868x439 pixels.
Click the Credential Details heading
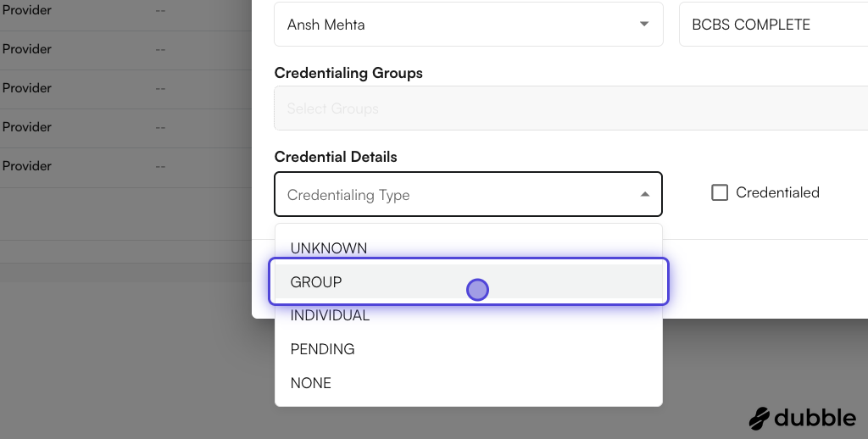click(x=336, y=157)
